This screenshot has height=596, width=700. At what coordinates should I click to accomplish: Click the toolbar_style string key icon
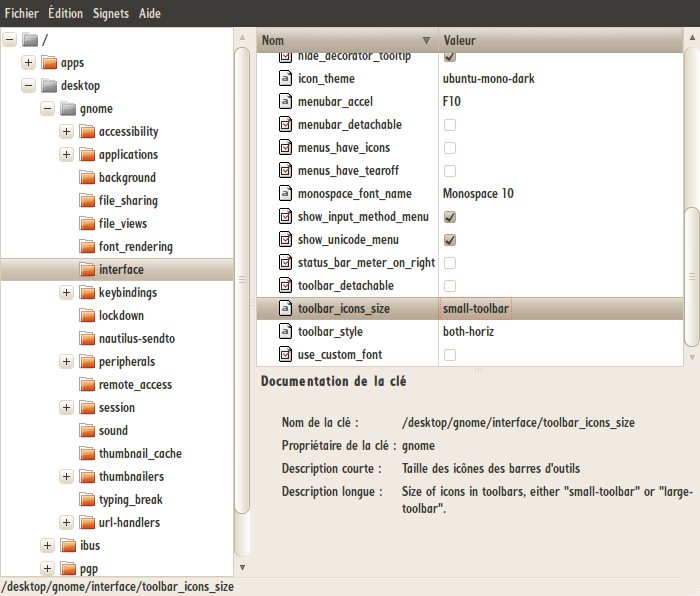(x=285, y=331)
